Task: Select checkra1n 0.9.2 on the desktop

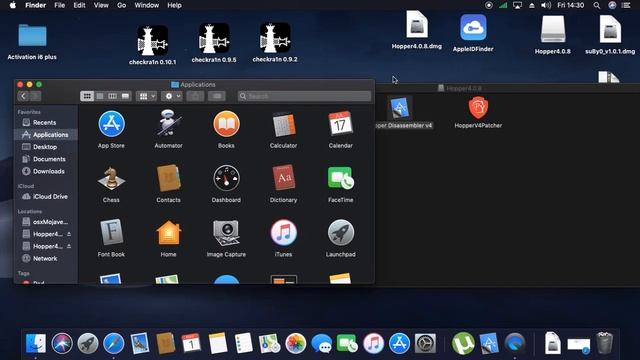Action: [x=275, y=38]
